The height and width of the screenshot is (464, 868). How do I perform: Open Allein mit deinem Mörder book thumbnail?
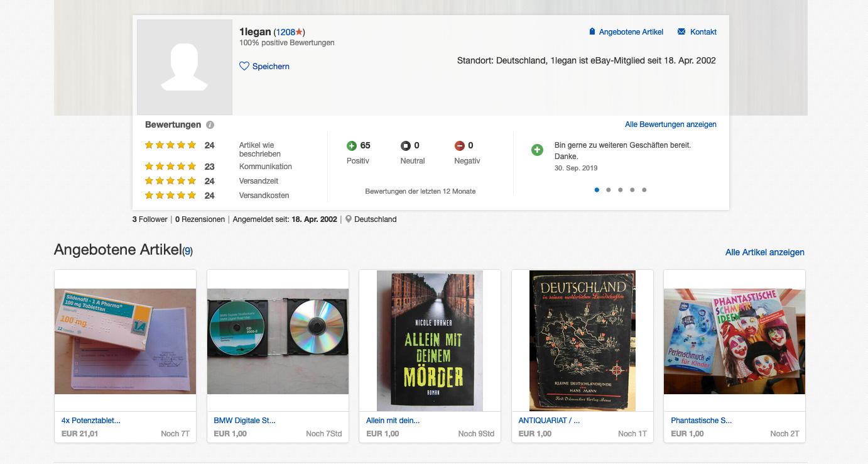[x=430, y=341]
